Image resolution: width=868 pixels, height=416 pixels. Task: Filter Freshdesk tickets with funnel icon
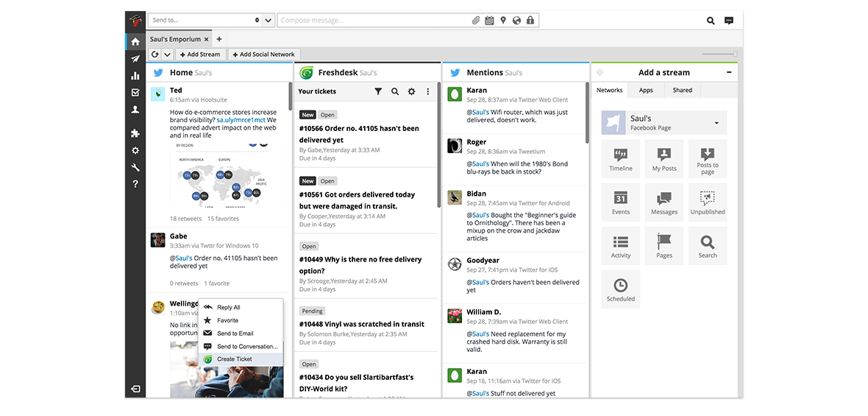pyautogui.click(x=378, y=91)
